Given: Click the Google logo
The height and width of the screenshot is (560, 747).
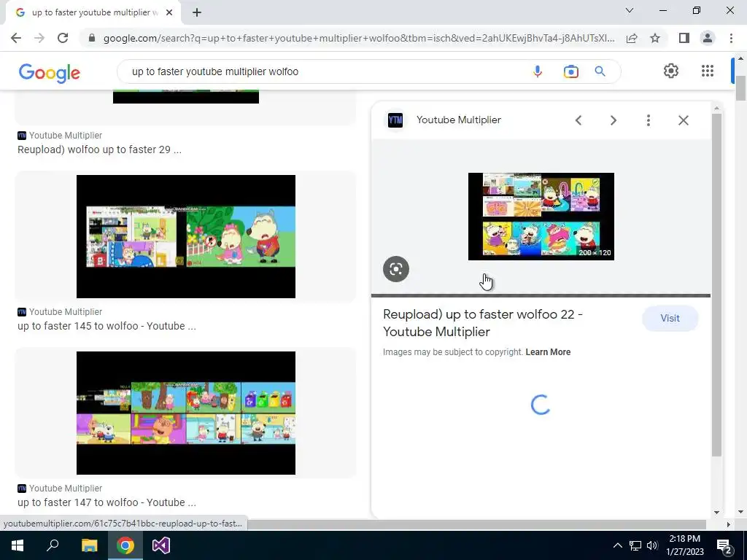Looking at the screenshot, I should (x=49, y=73).
